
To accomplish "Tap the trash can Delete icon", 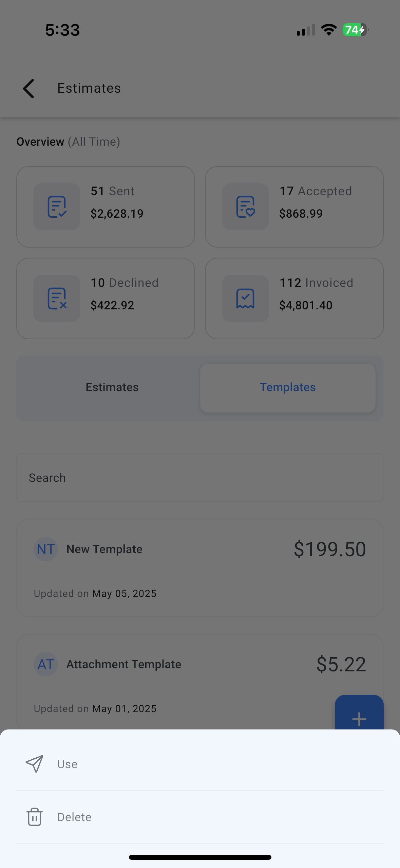I will [35, 817].
